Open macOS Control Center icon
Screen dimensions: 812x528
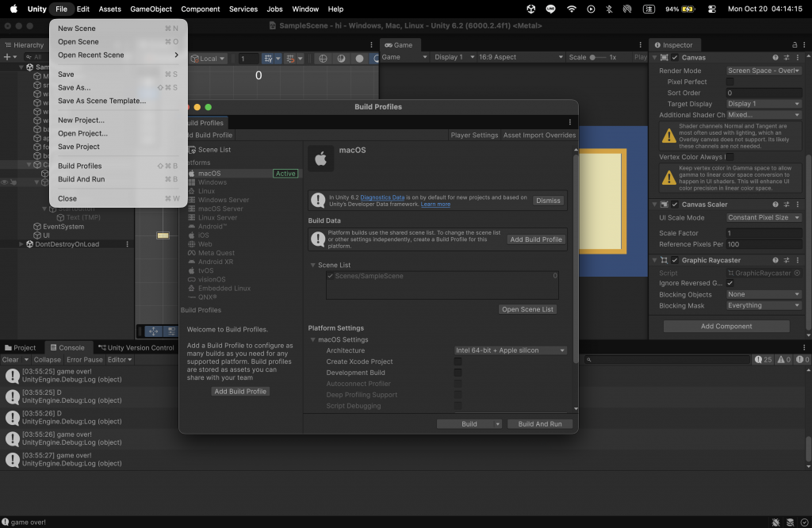click(x=712, y=9)
